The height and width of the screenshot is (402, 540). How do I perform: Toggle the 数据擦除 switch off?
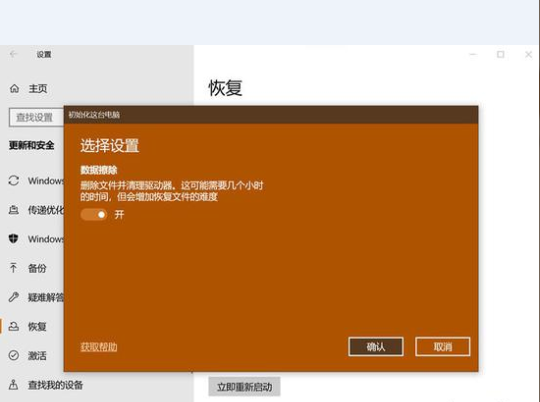tap(93, 215)
